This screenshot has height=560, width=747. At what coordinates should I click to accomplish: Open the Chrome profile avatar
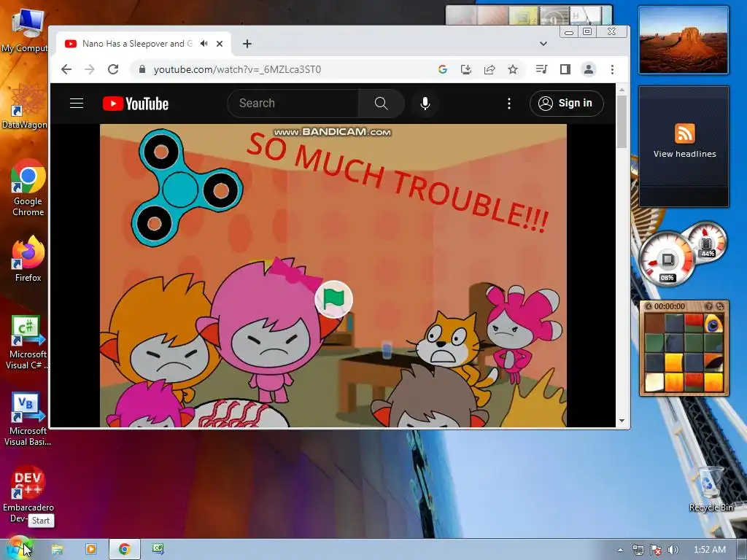[589, 69]
